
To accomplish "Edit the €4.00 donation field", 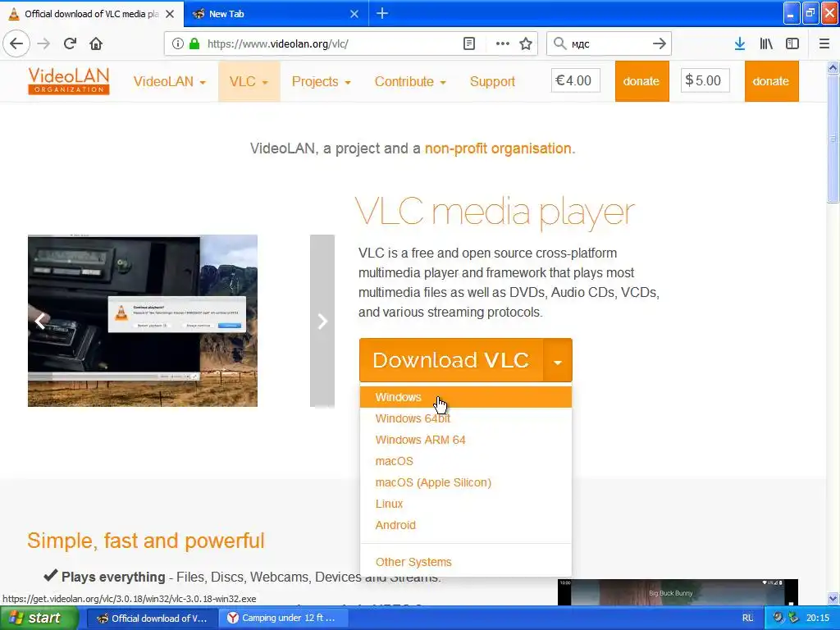I will (x=575, y=80).
